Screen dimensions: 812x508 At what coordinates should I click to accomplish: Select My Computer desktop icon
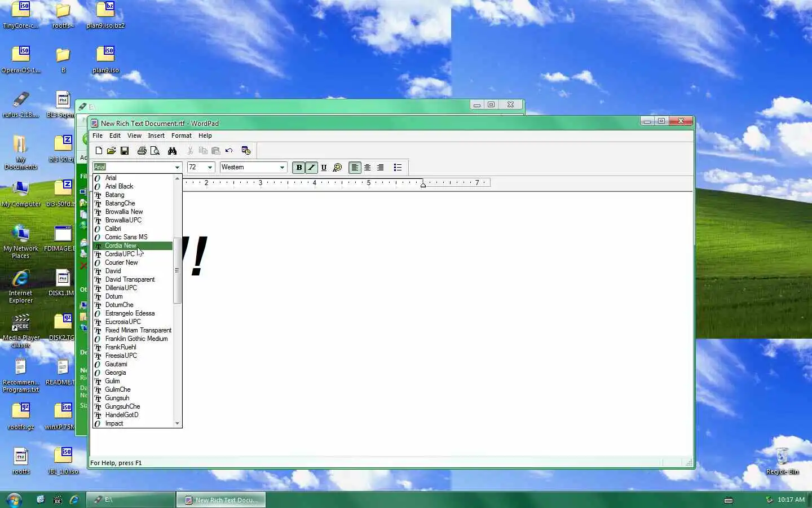(21, 194)
